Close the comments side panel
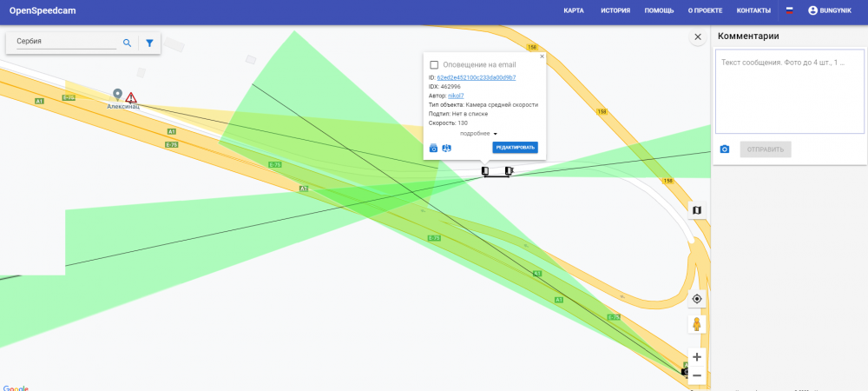This screenshot has width=868, height=391. click(698, 37)
